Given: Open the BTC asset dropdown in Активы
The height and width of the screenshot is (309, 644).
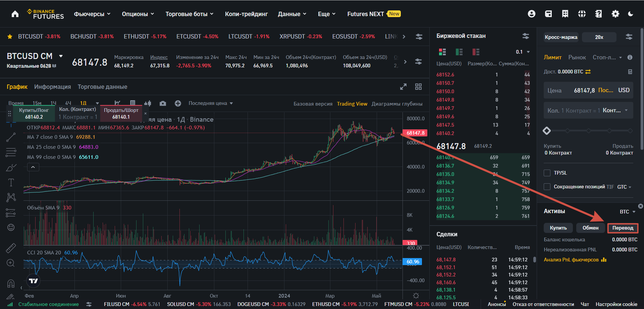Looking at the screenshot, I should (628, 212).
